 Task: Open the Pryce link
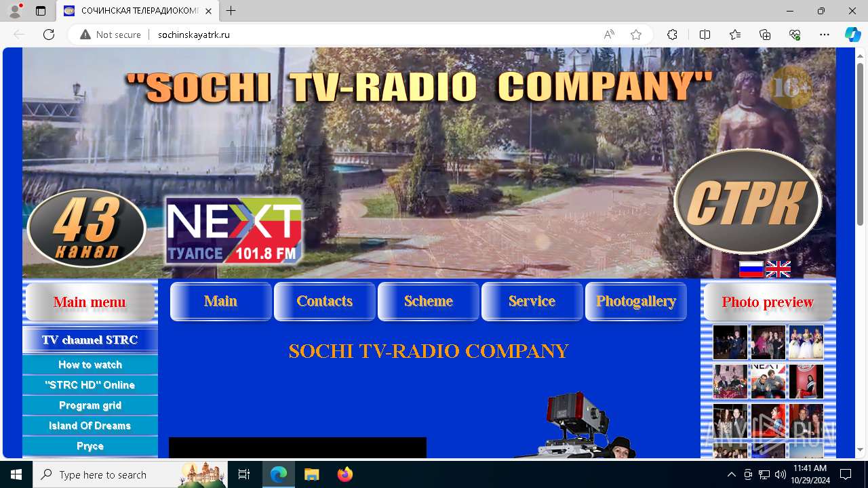pyautogui.click(x=90, y=446)
